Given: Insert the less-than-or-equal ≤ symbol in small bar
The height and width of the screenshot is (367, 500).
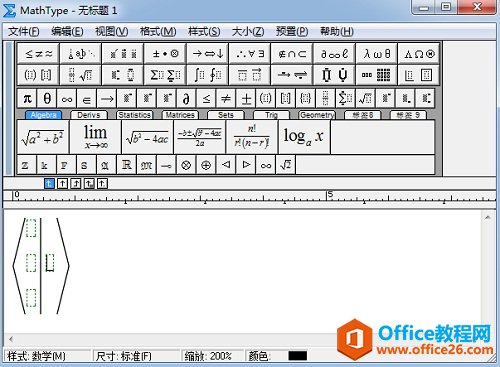Looking at the screenshot, I should [x=206, y=98].
